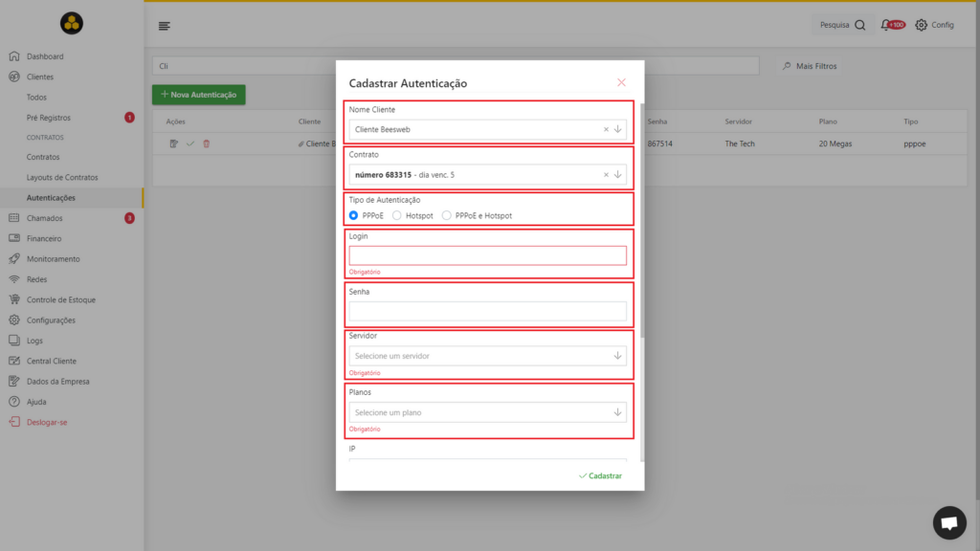The image size is (980, 551).
Task: Open the Planos dropdown
Action: [487, 412]
